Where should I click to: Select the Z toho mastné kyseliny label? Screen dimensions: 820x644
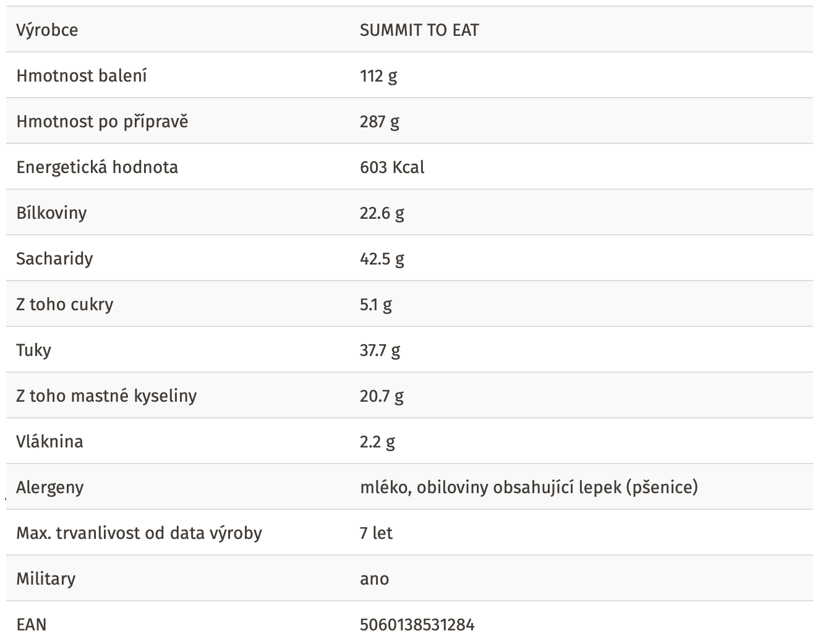(x=106, y=396)
